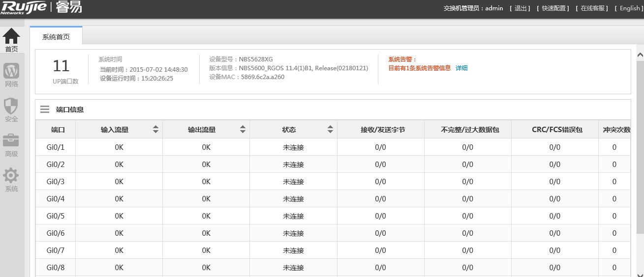Click the device MAC 5869.6c2a.a260
Image resolution: width=644 pixels, height=277 pixels.
click(x=263, y=77)
